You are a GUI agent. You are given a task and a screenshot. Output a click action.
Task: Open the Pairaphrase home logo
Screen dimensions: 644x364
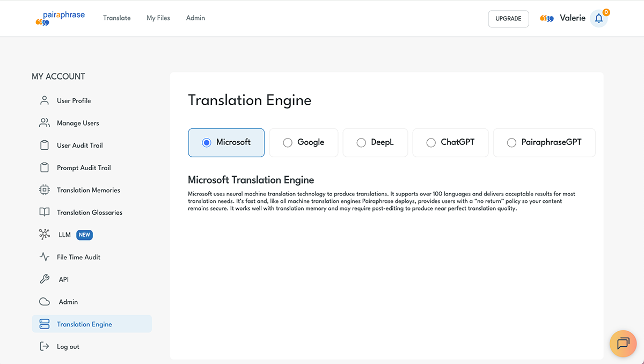pos(60,18)
